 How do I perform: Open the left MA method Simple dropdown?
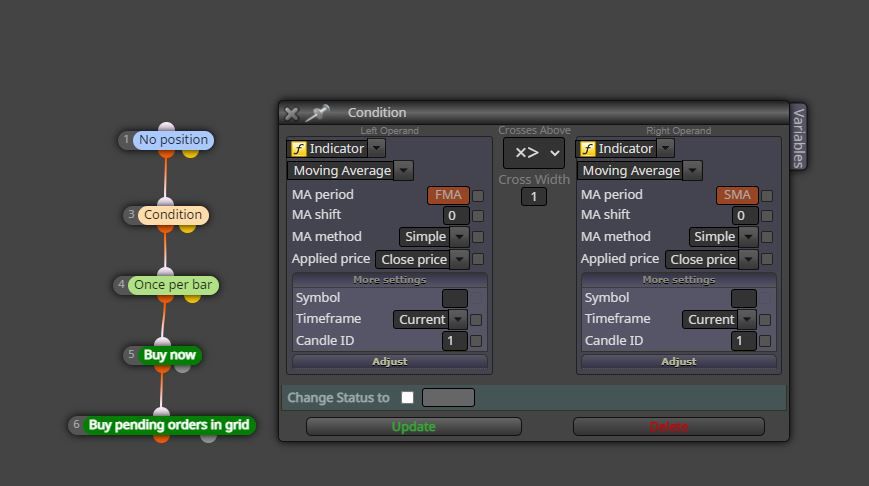click(x=434, y=237)
